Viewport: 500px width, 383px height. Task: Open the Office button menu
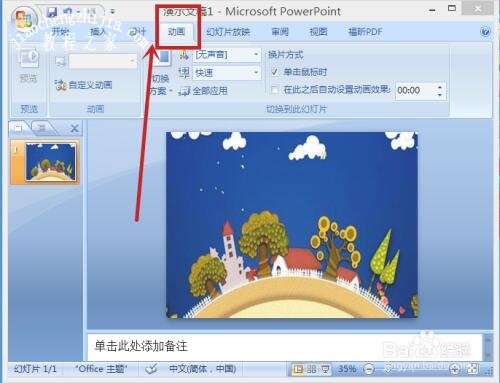(24, 20)
